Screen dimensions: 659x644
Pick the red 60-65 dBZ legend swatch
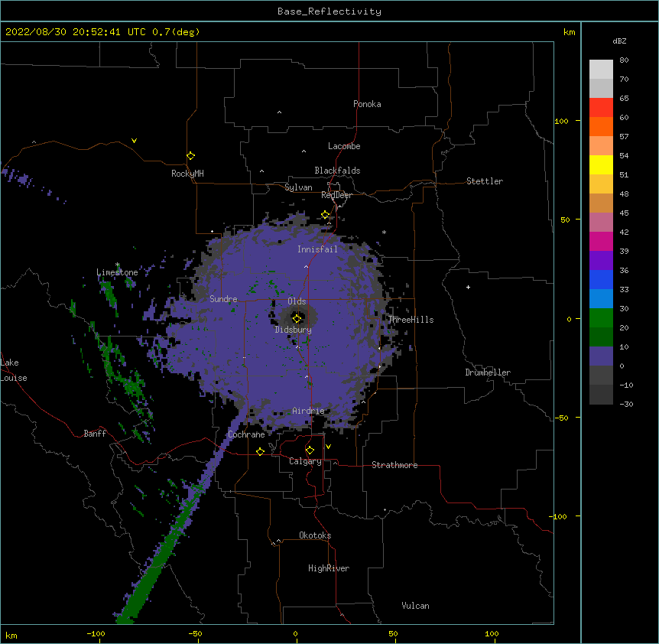(x=601, y=107)
